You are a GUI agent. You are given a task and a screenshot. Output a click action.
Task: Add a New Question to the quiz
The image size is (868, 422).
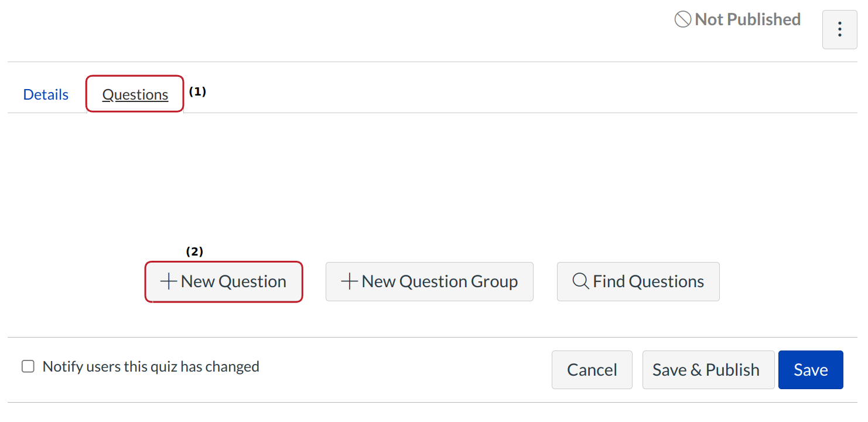click(x=233, y=282)
